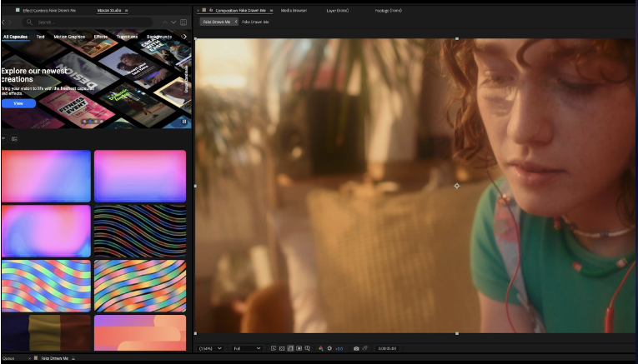Click the blue View button
Viewport: 638px width, 364px height.
tap(18, 103)
